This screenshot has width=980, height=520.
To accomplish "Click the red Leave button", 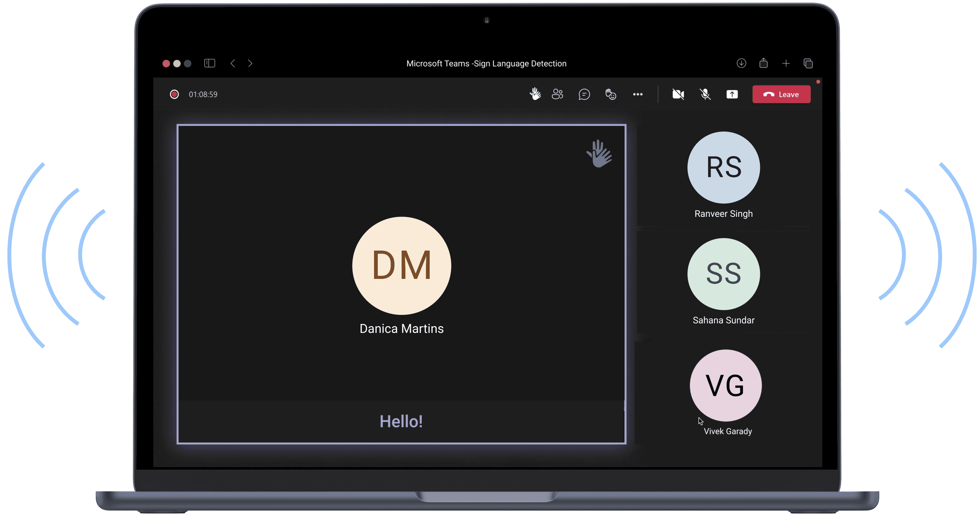I will pos(781,94).
